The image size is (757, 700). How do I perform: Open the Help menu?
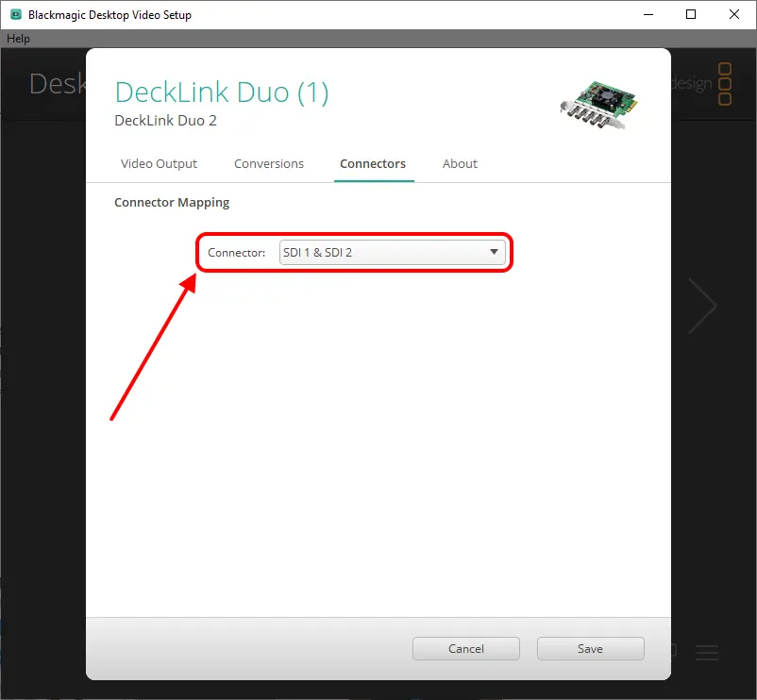[18, 39]
